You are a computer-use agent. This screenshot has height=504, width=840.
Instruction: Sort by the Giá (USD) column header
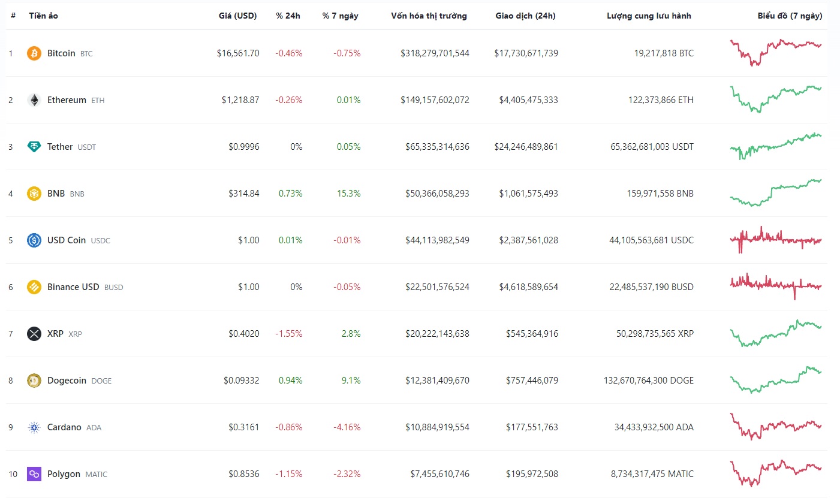237,16
